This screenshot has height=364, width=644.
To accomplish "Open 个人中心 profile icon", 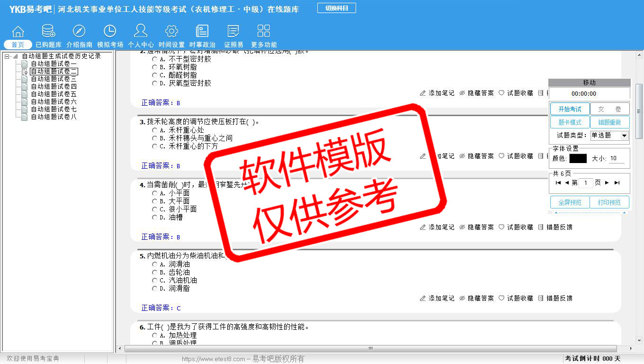I will (141, 32).
